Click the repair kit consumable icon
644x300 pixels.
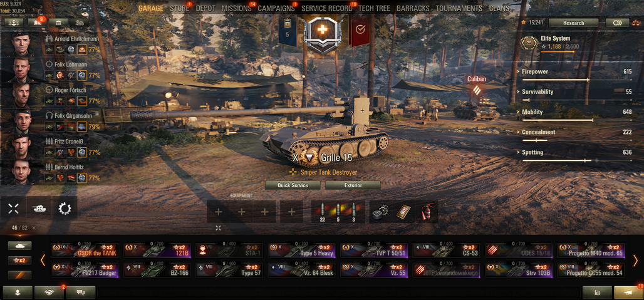click(380, 212)
